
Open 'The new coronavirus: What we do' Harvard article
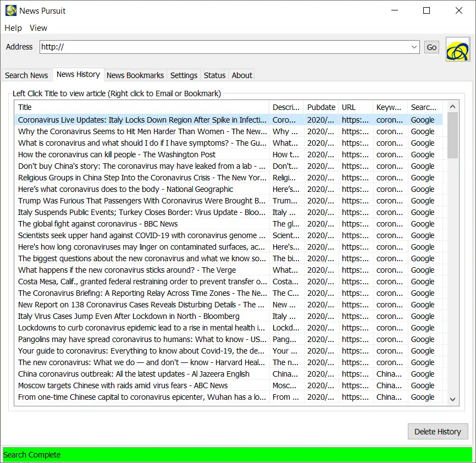point(141,362)
